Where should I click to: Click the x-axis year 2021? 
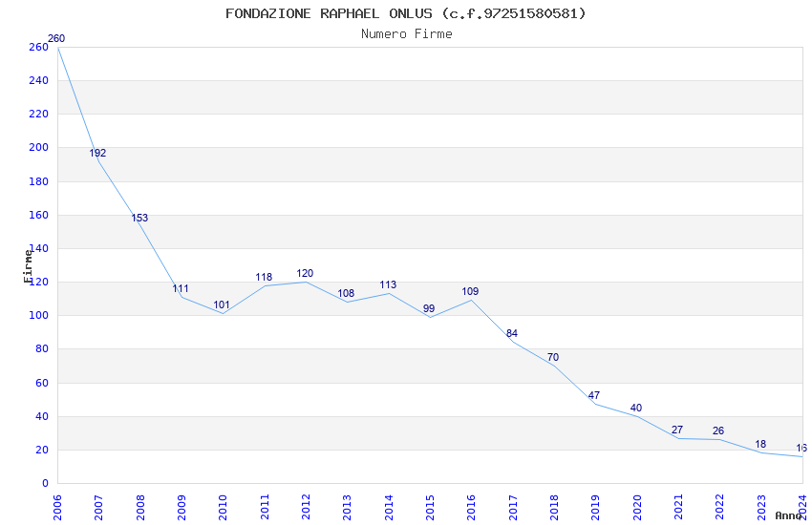pyautogui.click(x=679, y=507)
